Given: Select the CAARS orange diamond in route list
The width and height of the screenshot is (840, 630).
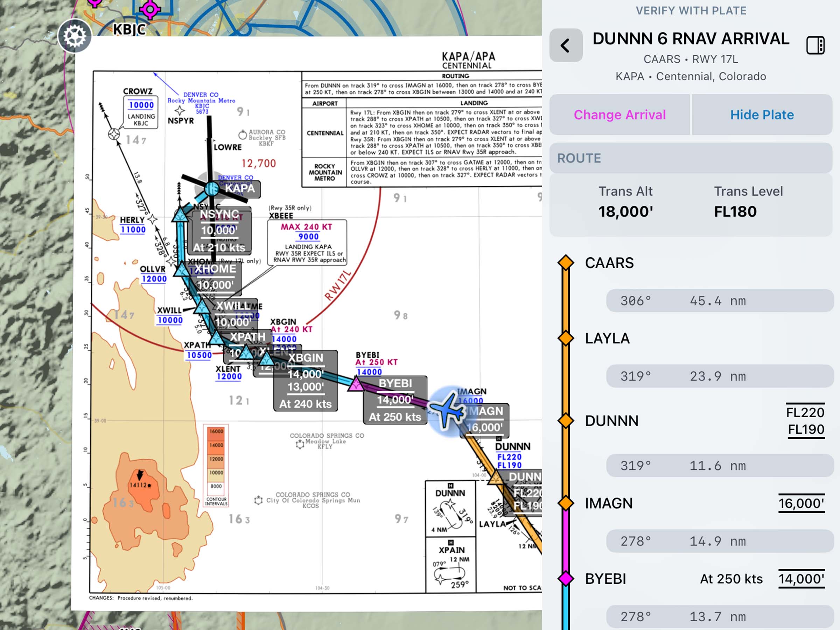Looking at the screenshot, I should point(566,263).
